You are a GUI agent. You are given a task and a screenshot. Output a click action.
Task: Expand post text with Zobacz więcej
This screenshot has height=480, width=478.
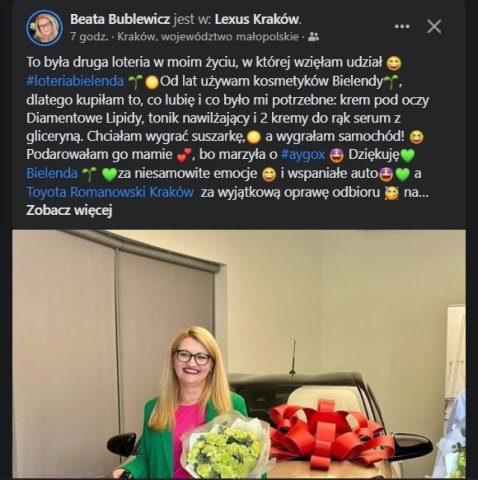click(x=69, y=210)
